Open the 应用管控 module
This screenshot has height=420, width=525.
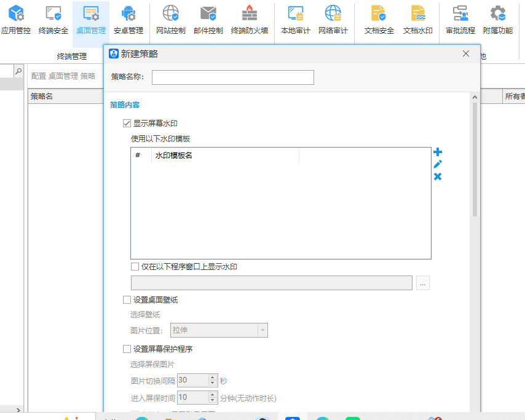coord(15,18)
